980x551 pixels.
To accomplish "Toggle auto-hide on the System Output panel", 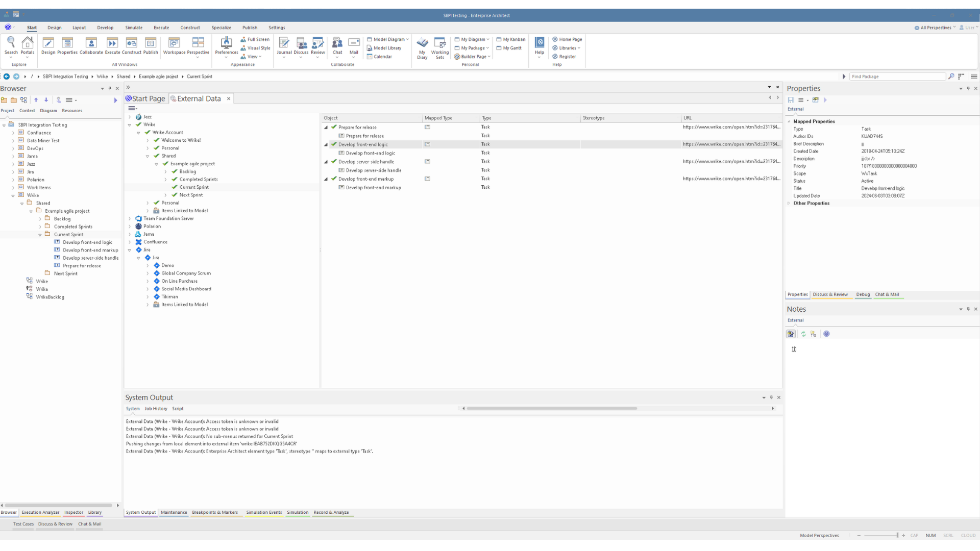I will (x=771, y=397).
